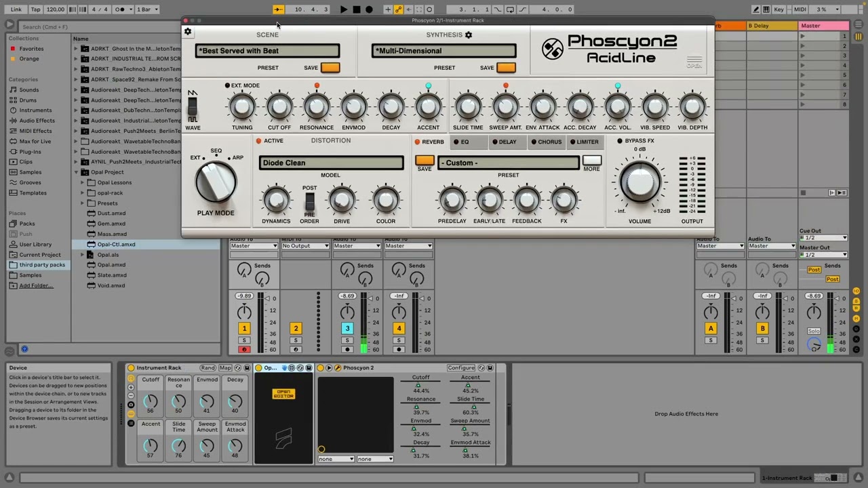This screenshot has width=868, height=488.
Task: Start playback with the Play button
Action: (344, 9)
